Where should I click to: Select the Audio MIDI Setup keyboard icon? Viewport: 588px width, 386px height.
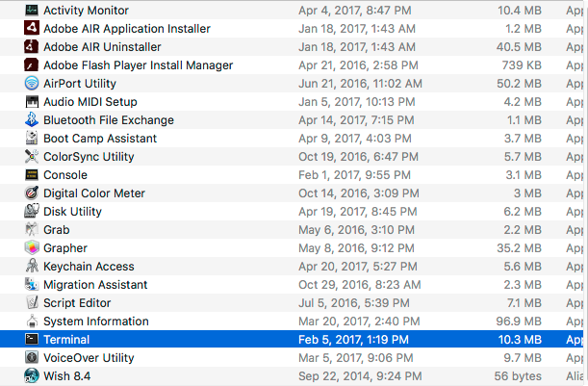(x=32, y=101)
